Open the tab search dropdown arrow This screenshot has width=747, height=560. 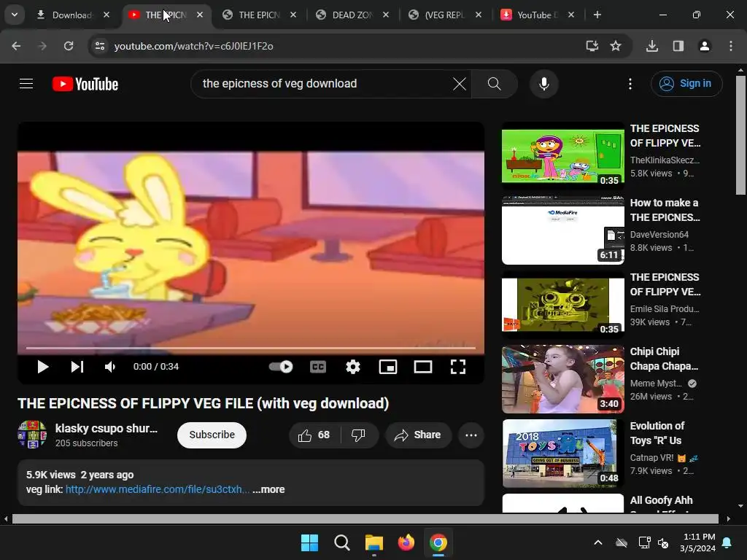[15, 15]
